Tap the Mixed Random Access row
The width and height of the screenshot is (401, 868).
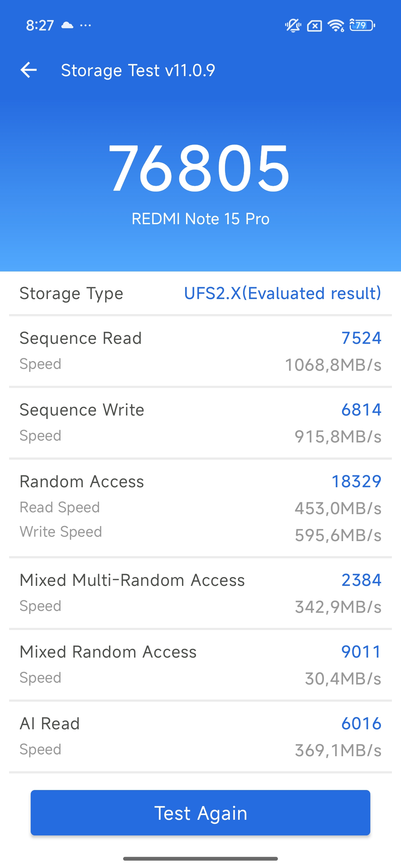coord(200,664)
